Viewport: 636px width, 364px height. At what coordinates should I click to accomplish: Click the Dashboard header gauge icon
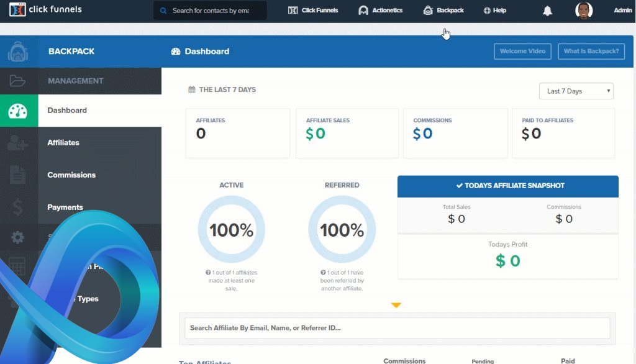pyautogui.click(x=176, y=52)
